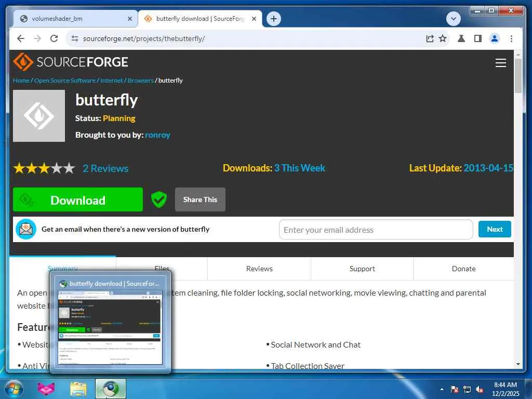Click the vertical scrollbar thumb
532x399 pixels.
pyautogui.click(x=518, y=76)
